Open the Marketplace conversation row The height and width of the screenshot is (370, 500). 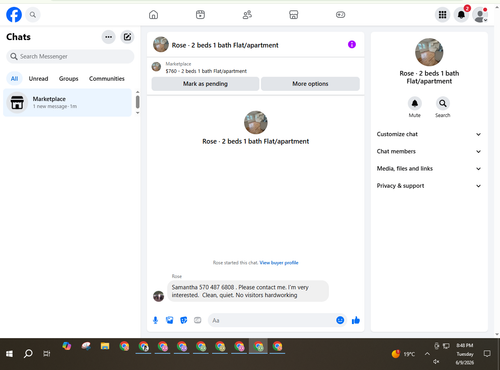point(67,102)
